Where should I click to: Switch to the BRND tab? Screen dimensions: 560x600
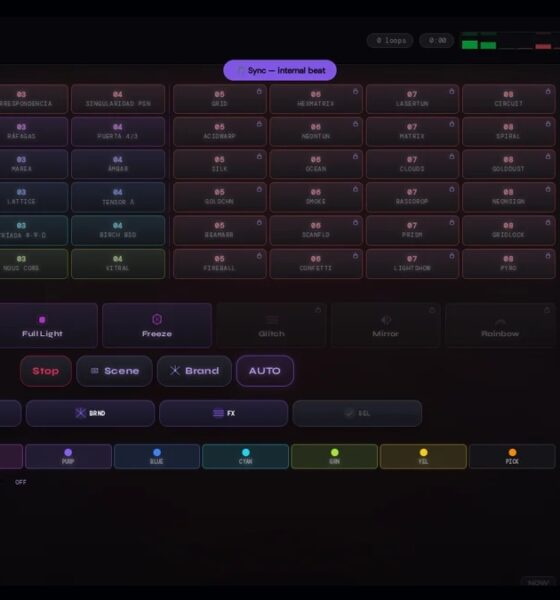click(90, 413)
